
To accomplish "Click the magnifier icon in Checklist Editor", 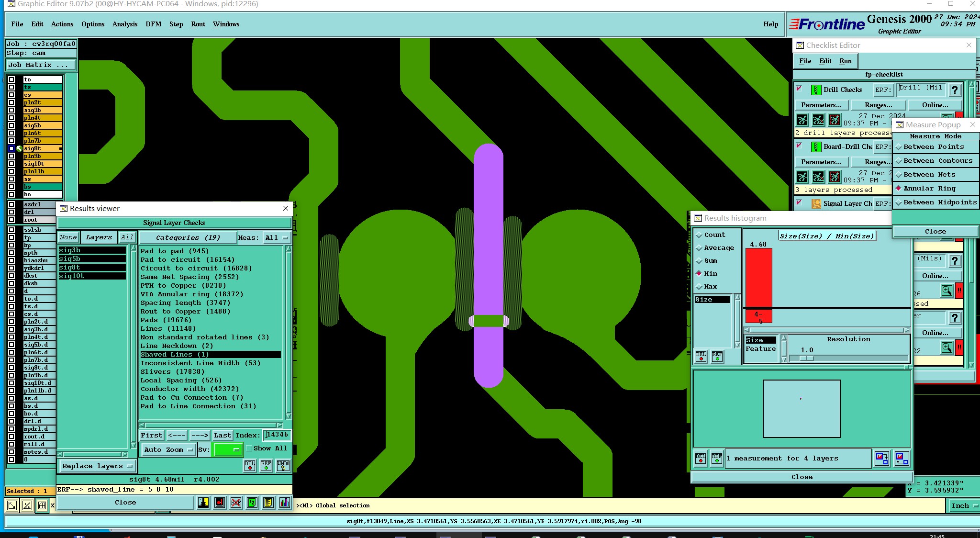I will [947, 291].
